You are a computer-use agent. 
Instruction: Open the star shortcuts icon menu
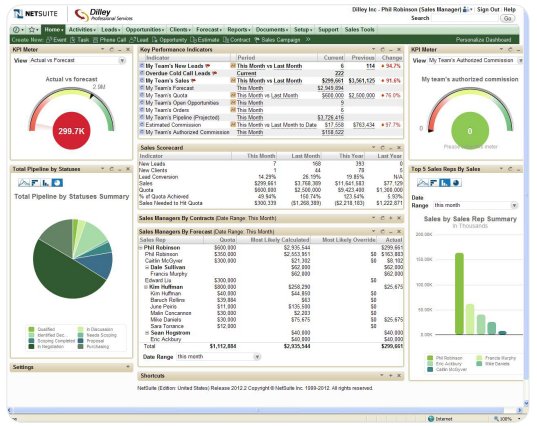pos(33,30)
